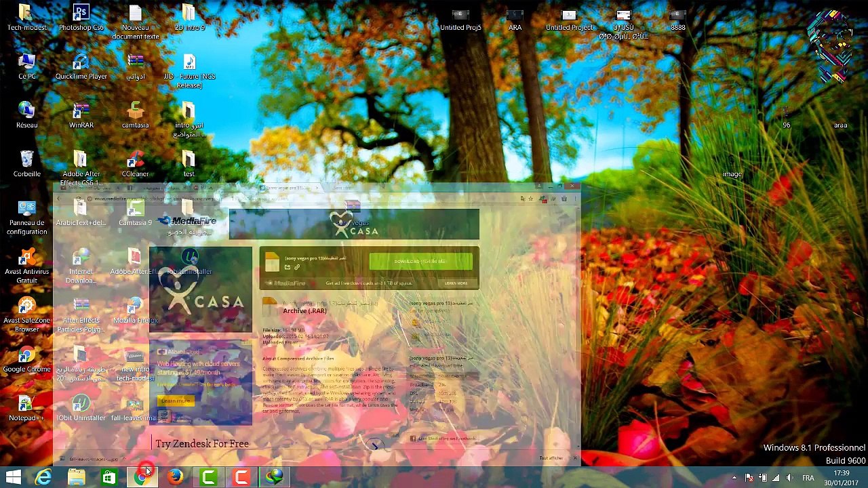This screenshot has width=868, height=488.
Task: Click the Learn more ad button
Action: 175,401
